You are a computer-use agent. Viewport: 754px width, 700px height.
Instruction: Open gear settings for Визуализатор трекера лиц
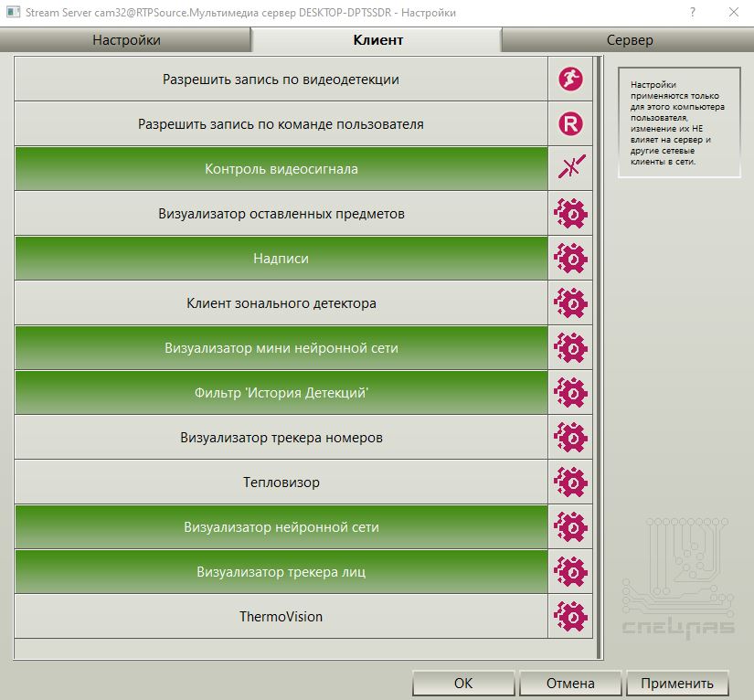click(570, 571)
